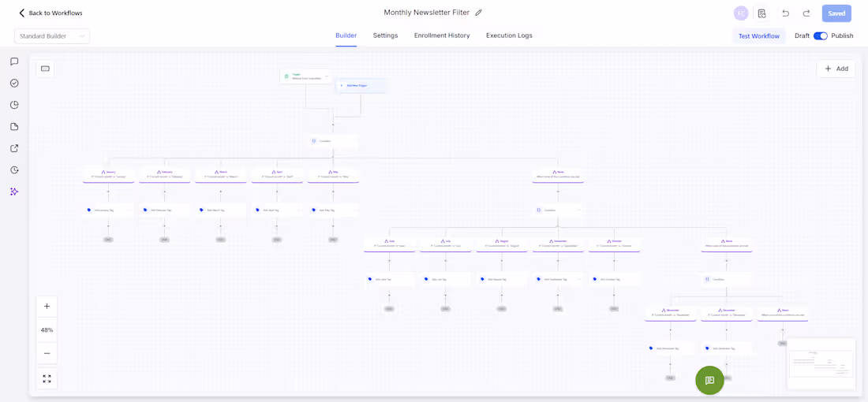Screen dimensions: 868x402
Task: Fit workflow to screen icon
Action: 47,379
